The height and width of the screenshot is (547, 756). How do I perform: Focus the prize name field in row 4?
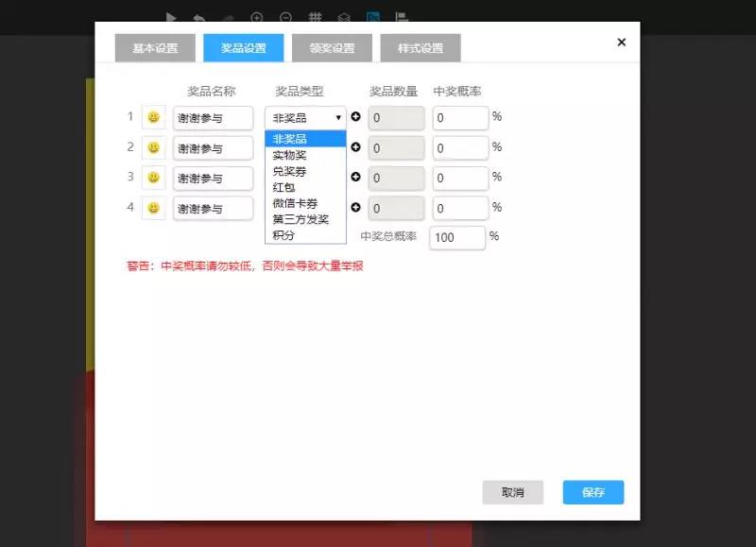pos(214,209)
